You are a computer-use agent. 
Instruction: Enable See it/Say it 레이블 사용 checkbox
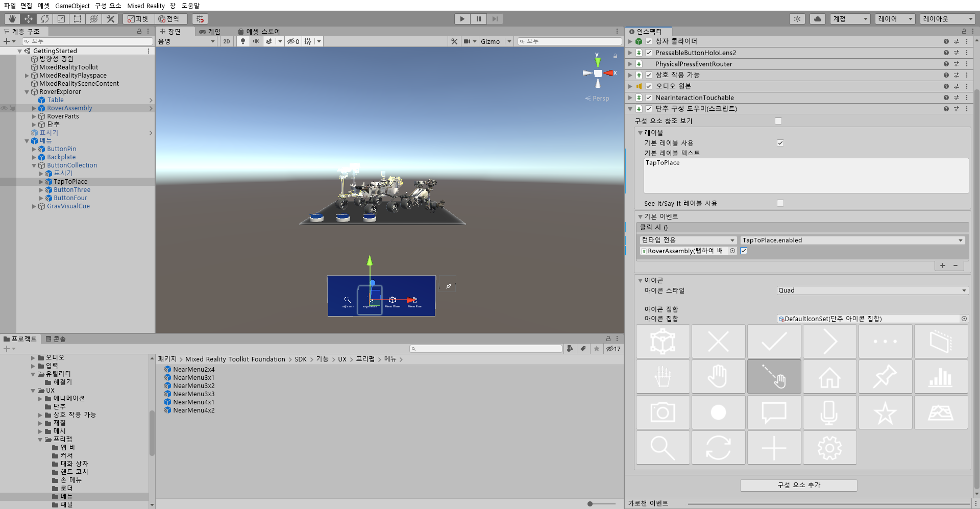(x=780, y=203)
